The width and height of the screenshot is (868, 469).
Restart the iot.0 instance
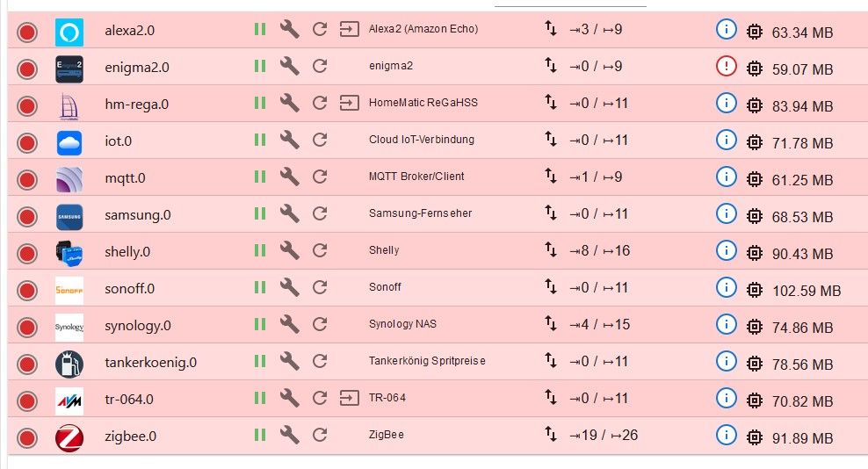[x=320, y=140]
